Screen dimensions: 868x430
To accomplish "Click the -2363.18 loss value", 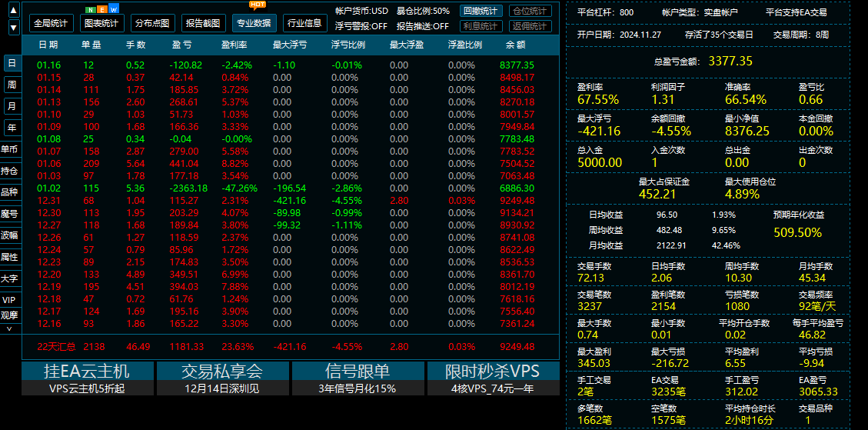I will [188, 188].
